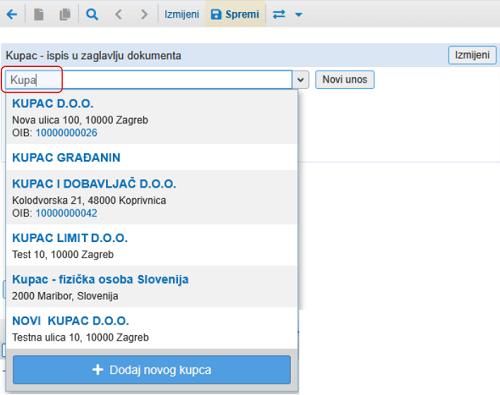Go to the next record chevron

coord(144,14)
